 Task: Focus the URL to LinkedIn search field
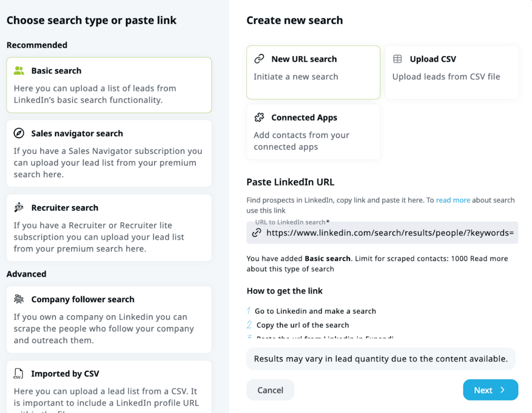tap(390, 233)
